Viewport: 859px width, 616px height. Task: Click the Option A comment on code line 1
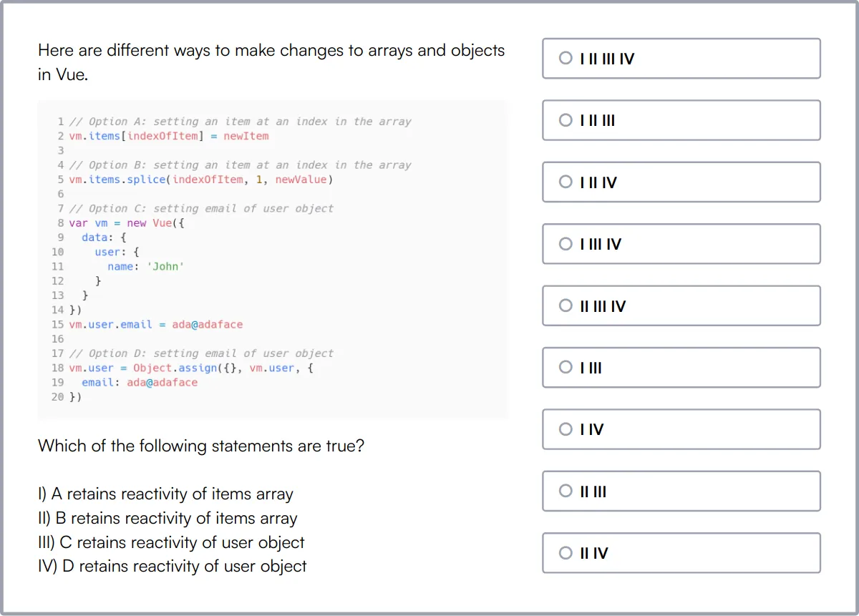240,122
